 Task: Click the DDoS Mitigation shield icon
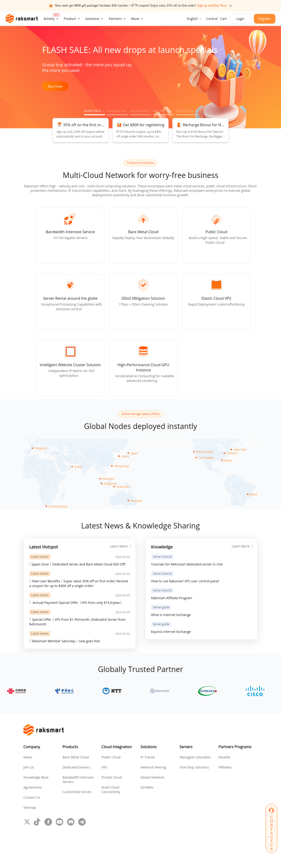(x=143, y=285)
